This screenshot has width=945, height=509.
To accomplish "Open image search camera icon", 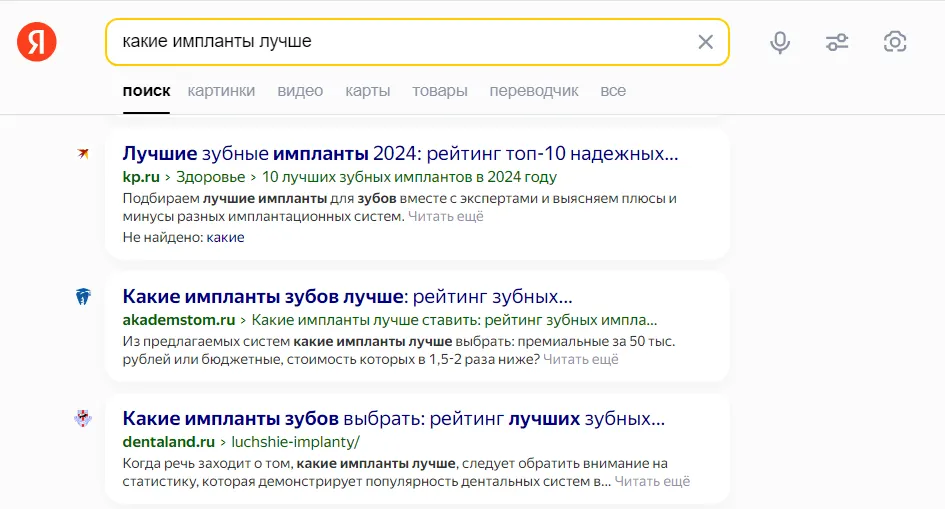I will [x=895, y=42].
